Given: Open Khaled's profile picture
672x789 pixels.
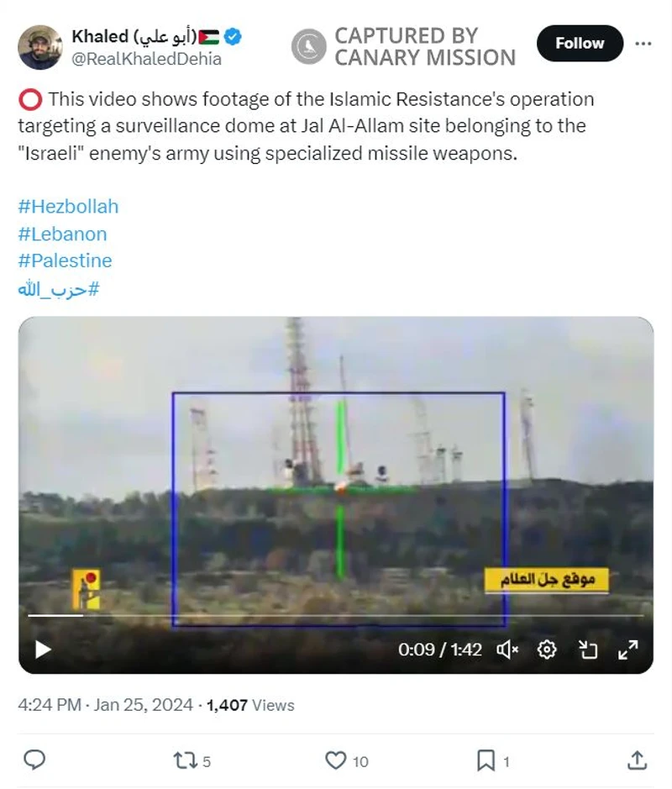Looking at the screenshot, I should coord(40,47).
